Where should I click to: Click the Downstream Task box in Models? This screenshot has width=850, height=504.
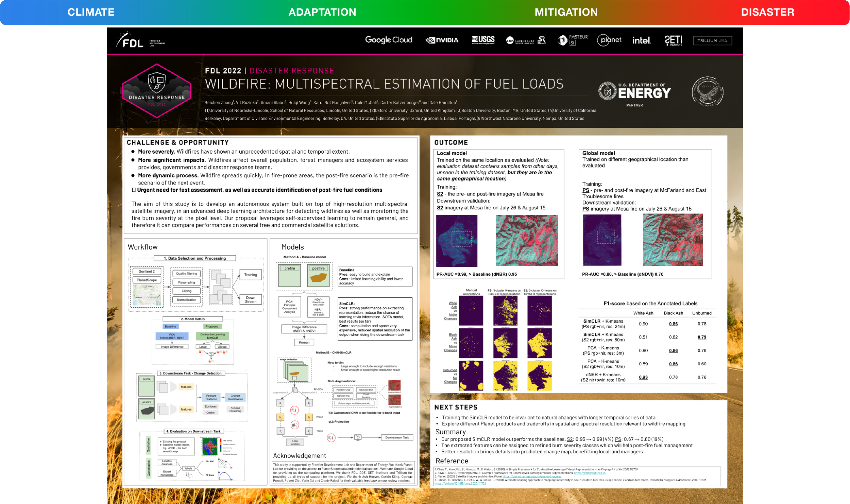pyautogui.click(x=397, y=437)
